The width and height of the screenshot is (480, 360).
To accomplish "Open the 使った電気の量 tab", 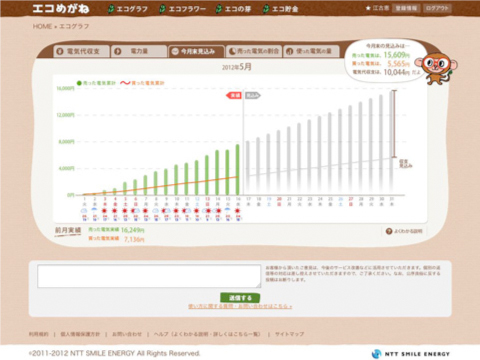I will [x=311, y=51].
